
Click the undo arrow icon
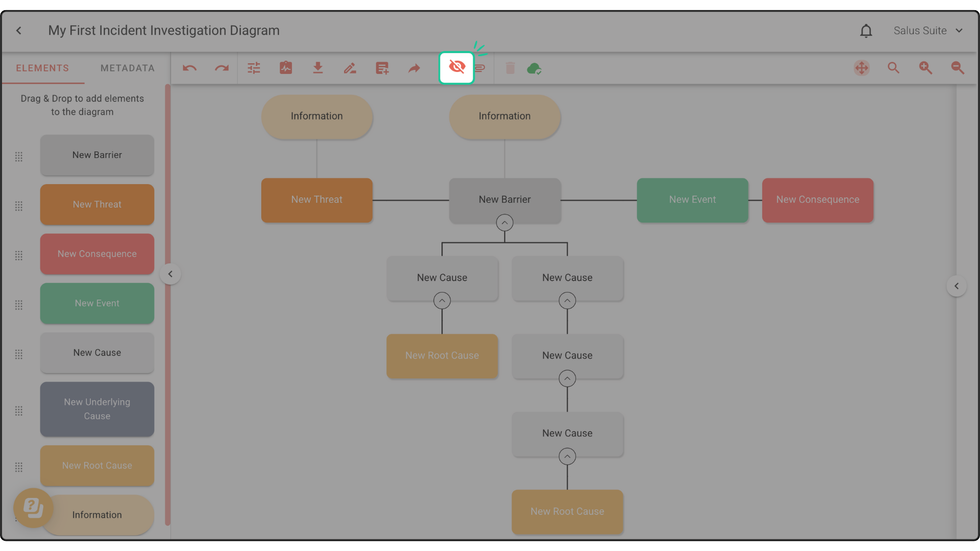pyautogui.click(x=189, y=68)
